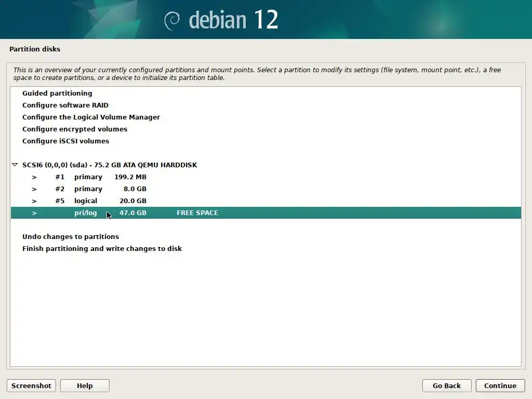Open the Help button

85,385
